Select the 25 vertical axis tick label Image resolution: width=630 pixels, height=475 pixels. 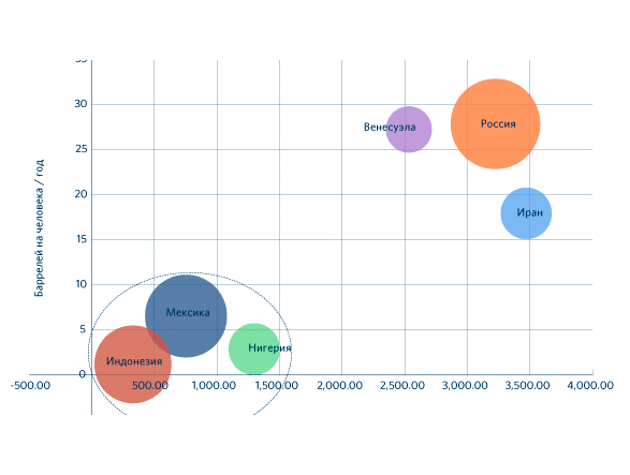click(80, 149)
